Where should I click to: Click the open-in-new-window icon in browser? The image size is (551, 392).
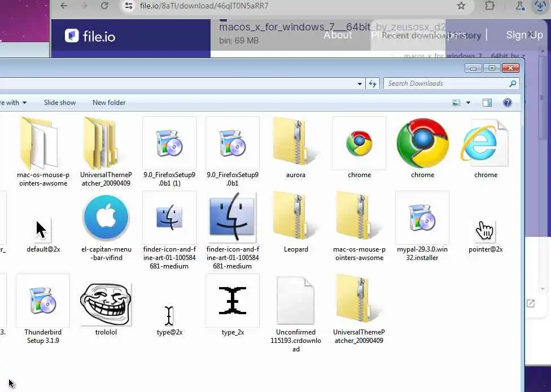pyautogui.click(x=531, y=303)
